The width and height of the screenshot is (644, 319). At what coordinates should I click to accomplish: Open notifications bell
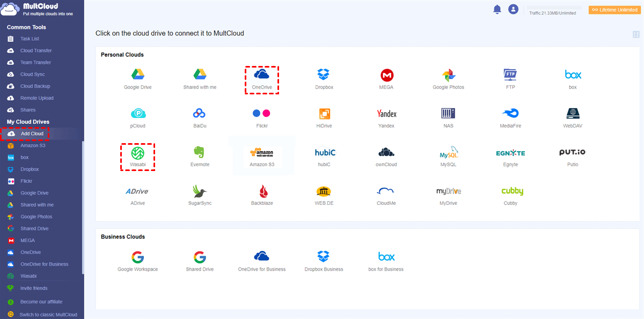coord(497,9)
